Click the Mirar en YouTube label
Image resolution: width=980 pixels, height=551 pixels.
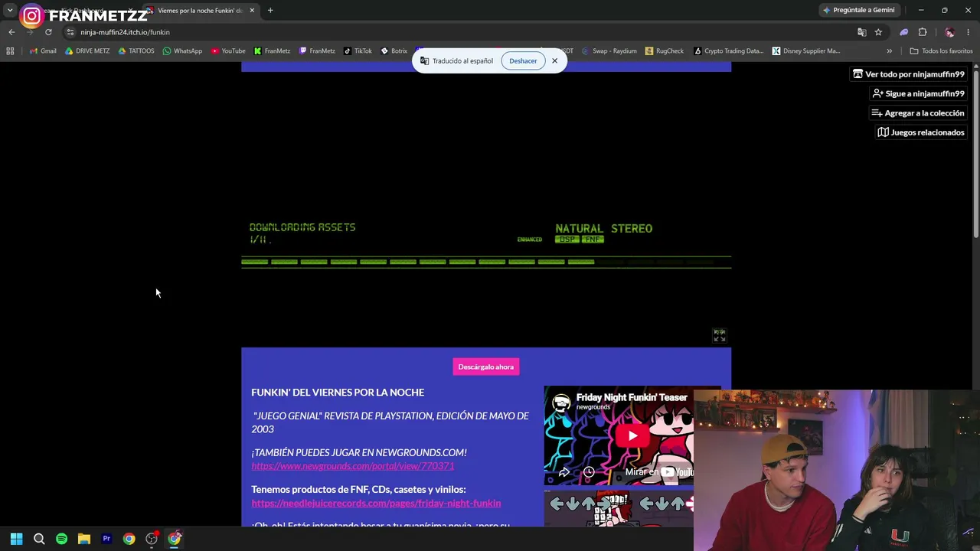[658, 472]
